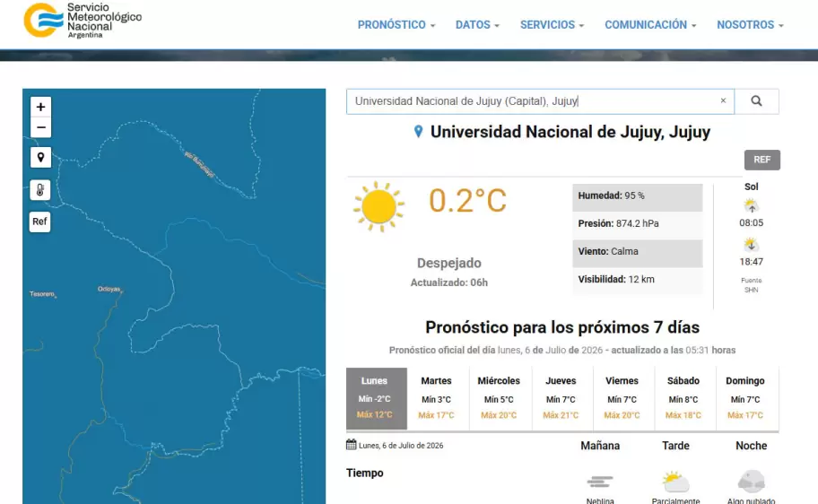818x504 pixels.
Task: Open the gray REF references button
Action: coord(762,160)
